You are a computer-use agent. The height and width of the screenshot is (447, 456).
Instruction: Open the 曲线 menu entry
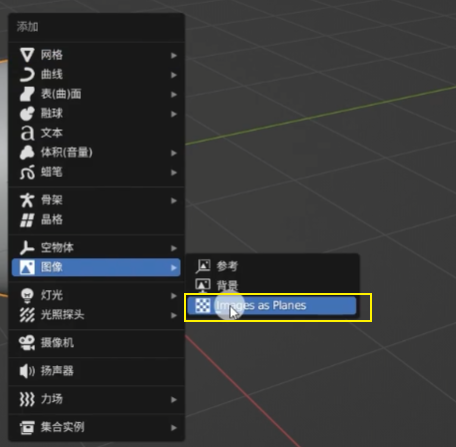[x=96, y=75]
